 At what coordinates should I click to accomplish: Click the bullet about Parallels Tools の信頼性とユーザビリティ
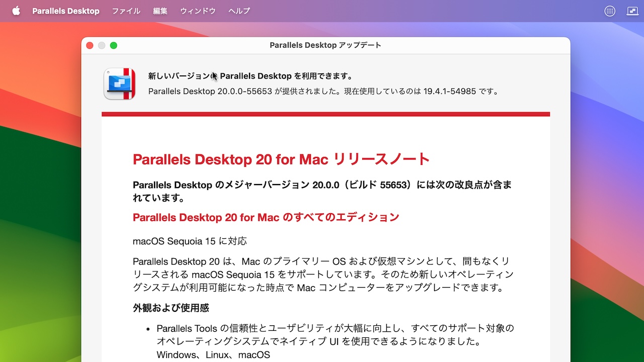tap(335, 341)
